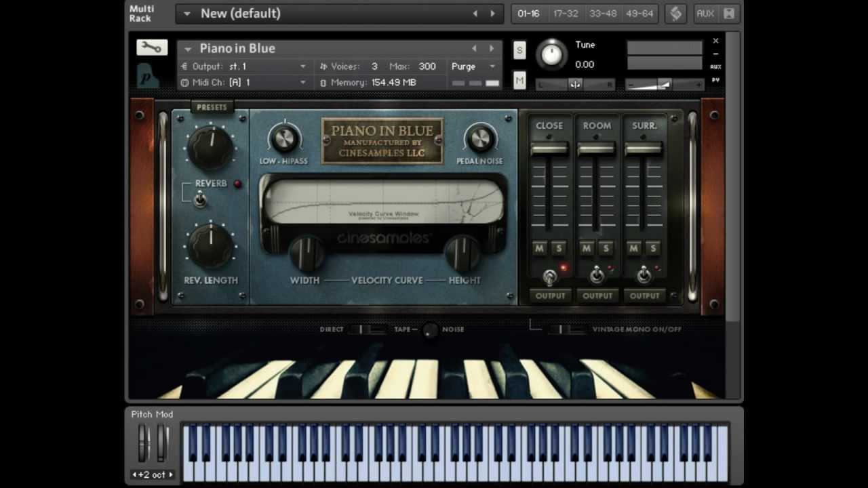The image size is (868, 488).
Task: Click the instrument pan L-R slider
Action: pos(575,85)
